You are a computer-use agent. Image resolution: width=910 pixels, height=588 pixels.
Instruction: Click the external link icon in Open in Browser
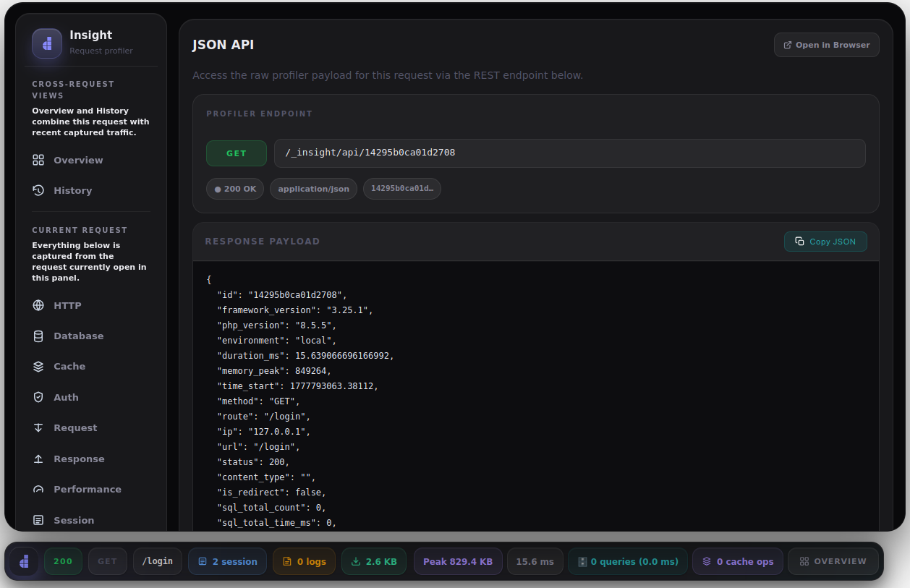pyautogui.click(x=788, y=45)
